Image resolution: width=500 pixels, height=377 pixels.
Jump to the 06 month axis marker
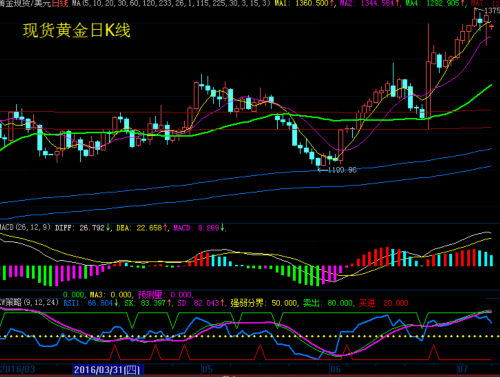coord(335,369)
